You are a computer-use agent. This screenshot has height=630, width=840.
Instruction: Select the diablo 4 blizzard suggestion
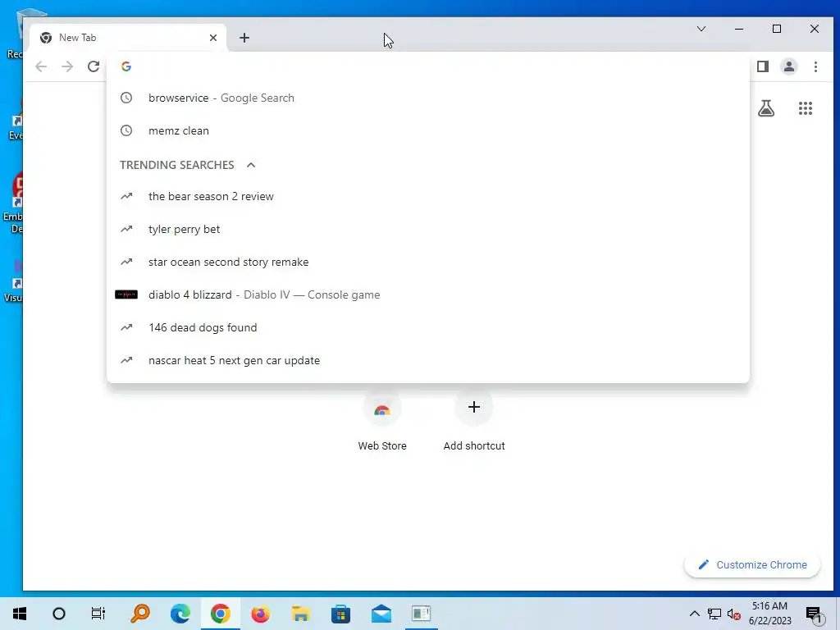pyautogui.click(x=428, y=294)
